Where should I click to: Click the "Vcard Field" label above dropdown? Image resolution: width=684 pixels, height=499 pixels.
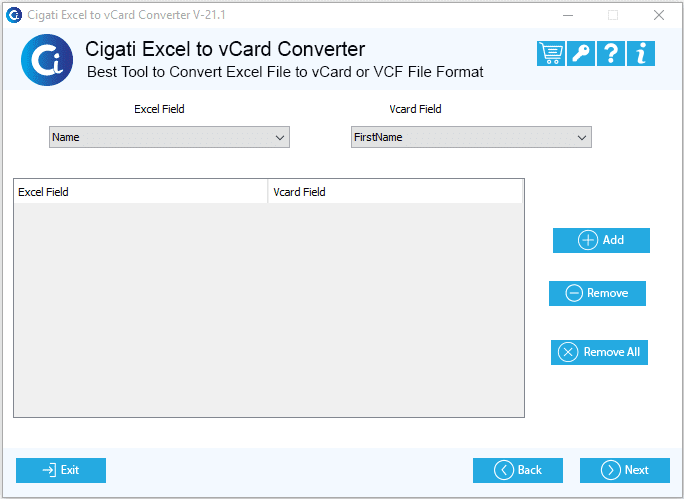click(415, 109)
